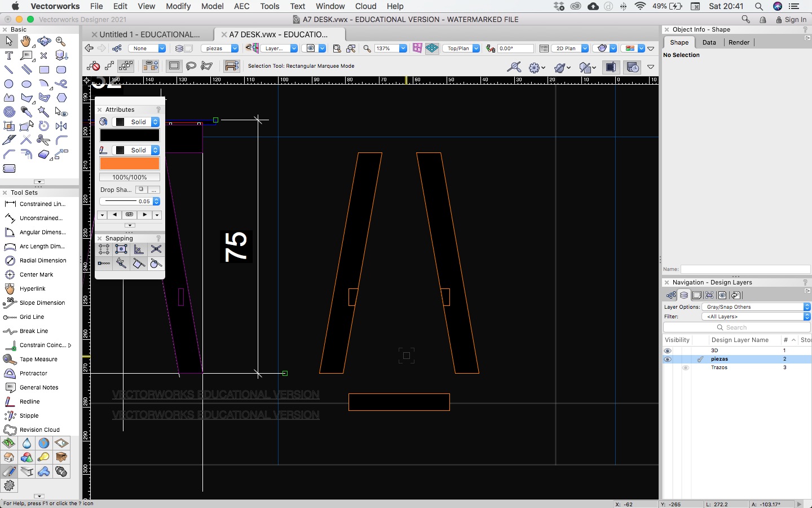
Task: Select the Regular Polygon hexagon tool
Action: 61,98
